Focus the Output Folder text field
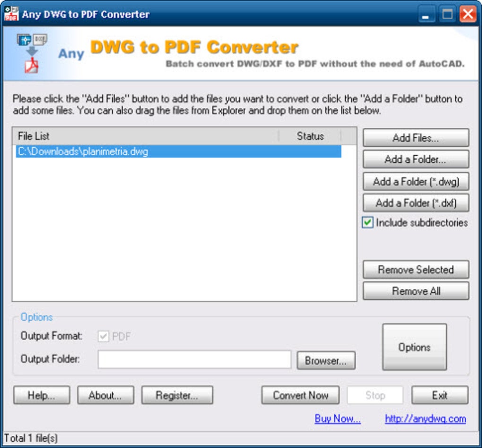 pyautogui.click(x=194, y=360)
